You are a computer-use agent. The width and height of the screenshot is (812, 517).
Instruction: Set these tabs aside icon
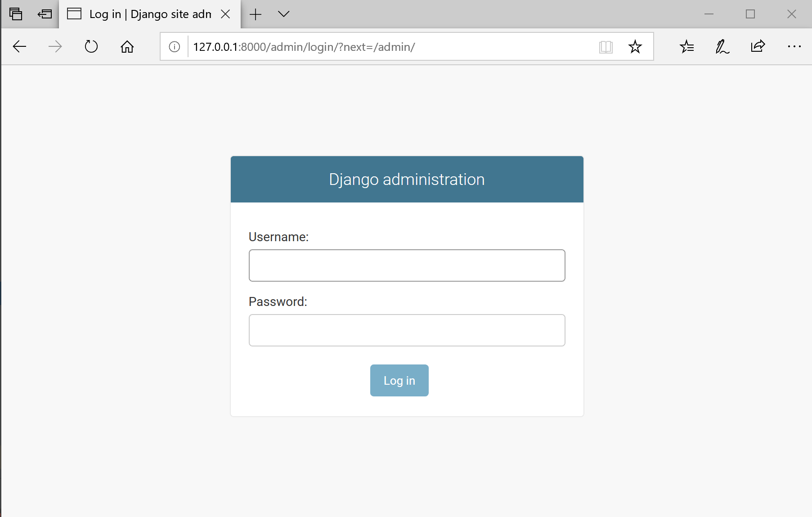coord(45,14)
